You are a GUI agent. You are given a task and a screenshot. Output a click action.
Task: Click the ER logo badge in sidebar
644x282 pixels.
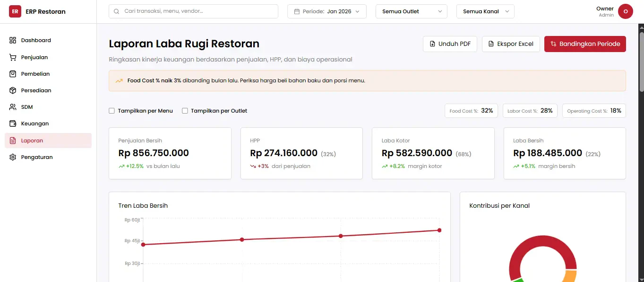(x=15, y=11)
